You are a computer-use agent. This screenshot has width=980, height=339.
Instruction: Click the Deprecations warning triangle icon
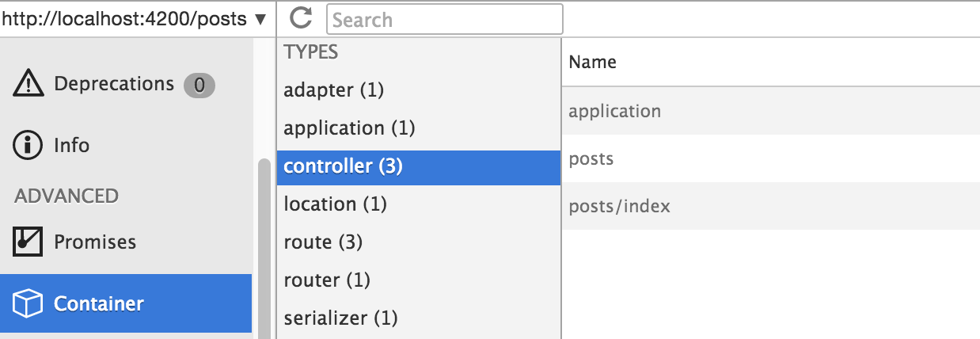(x=28, y=83)
